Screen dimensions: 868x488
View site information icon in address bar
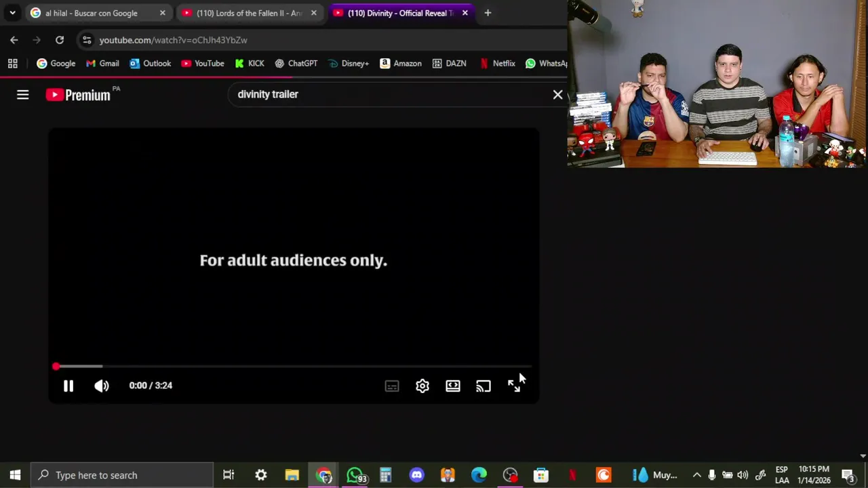pyautogui.click(x=87, y=40)
